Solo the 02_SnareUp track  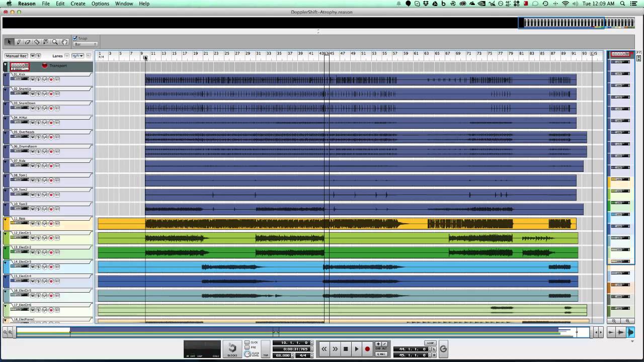[38, 94]
